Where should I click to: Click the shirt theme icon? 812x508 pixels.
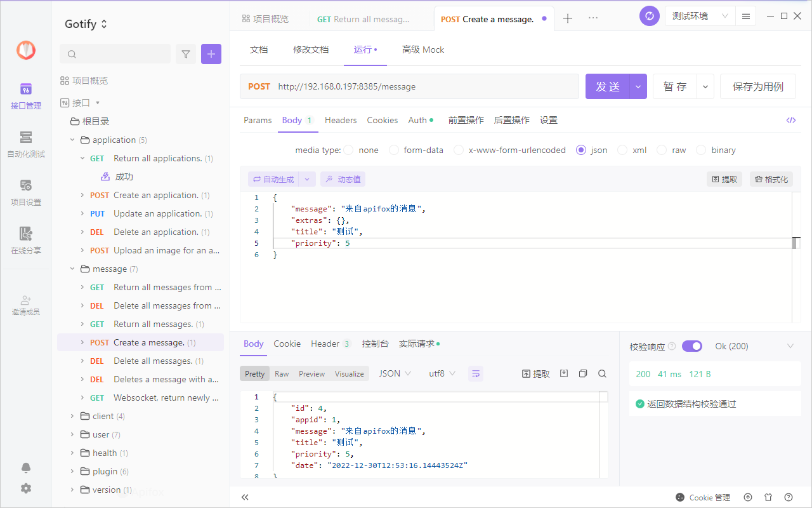click(x=768, y=497)
